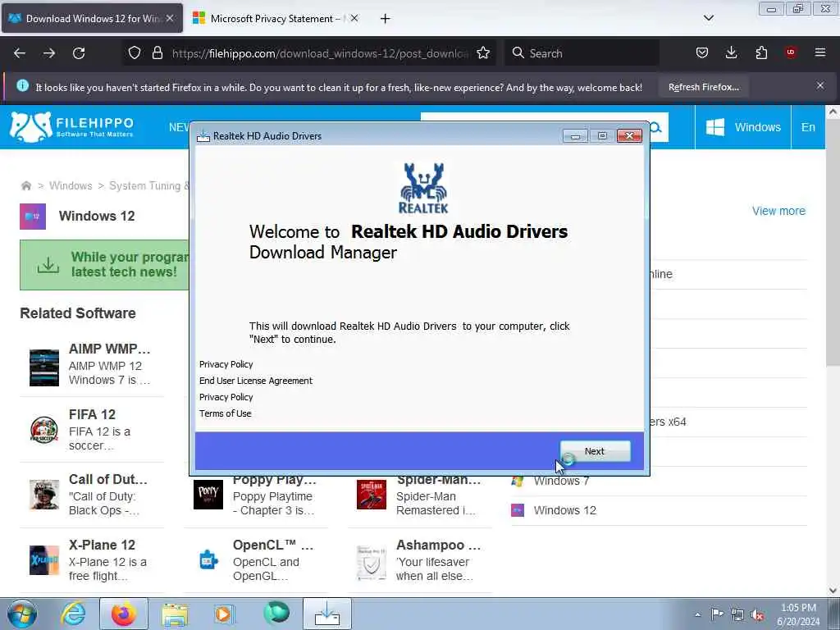Open first Privacy Policy link above EULA

point(226,364)
